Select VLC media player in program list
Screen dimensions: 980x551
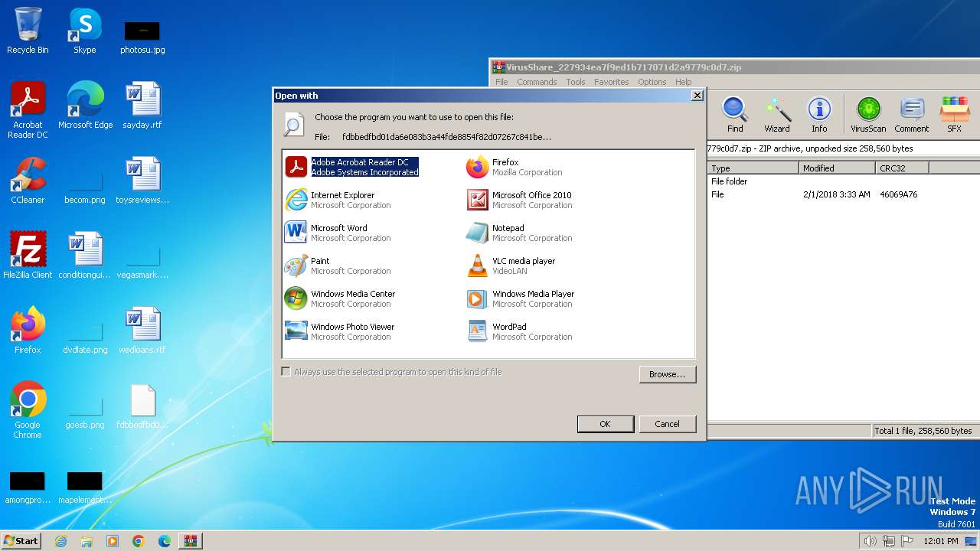click(511, 266)
